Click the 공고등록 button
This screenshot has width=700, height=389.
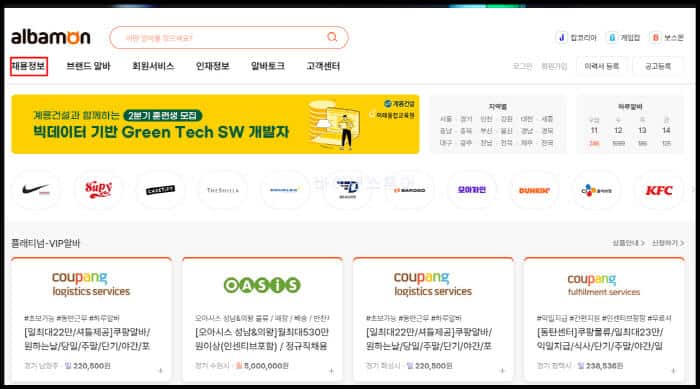pyautogui.click(x=658, y=66)
